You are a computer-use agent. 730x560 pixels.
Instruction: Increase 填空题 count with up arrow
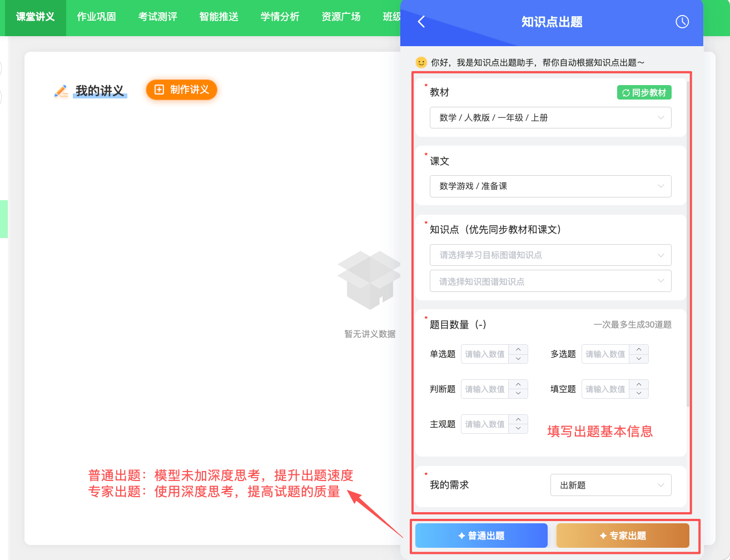click(639, 384)
